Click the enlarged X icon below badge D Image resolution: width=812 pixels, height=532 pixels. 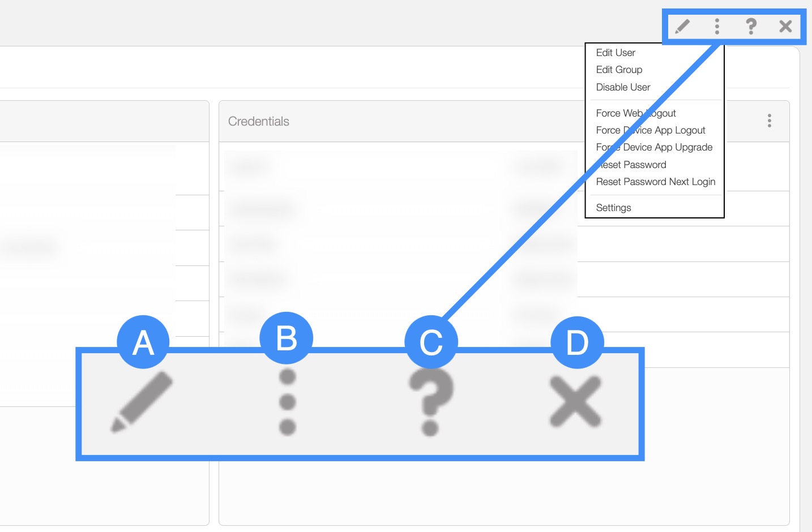pyautogui.click(x=575, y=402)
